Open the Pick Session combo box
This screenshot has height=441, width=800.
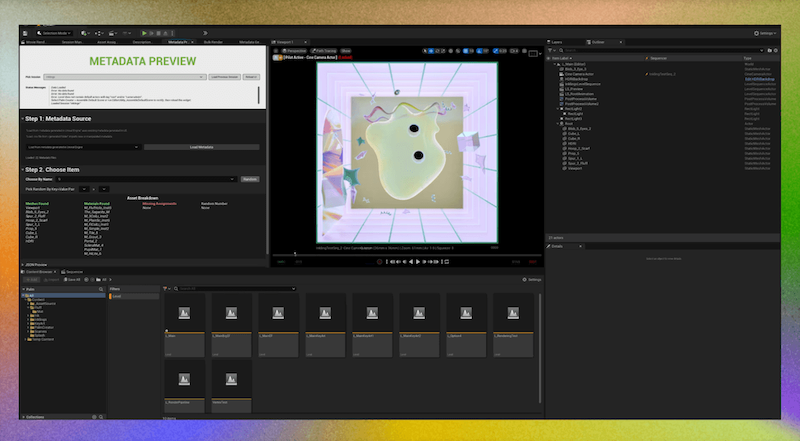pos(124,76)
